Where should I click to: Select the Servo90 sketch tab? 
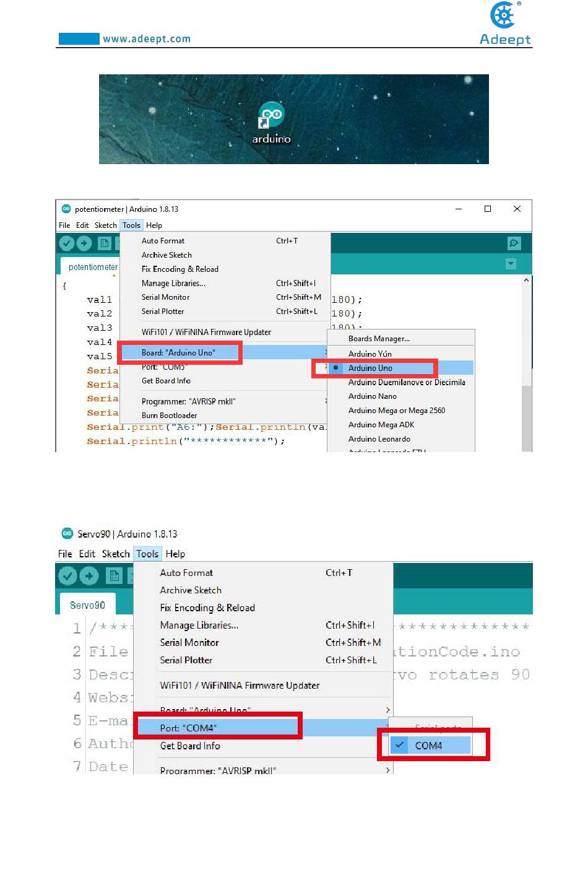click(x=87, y=605)
